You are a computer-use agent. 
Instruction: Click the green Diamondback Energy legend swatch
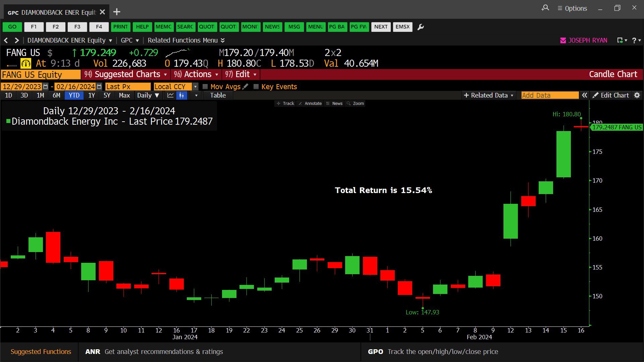click(8, 121)
